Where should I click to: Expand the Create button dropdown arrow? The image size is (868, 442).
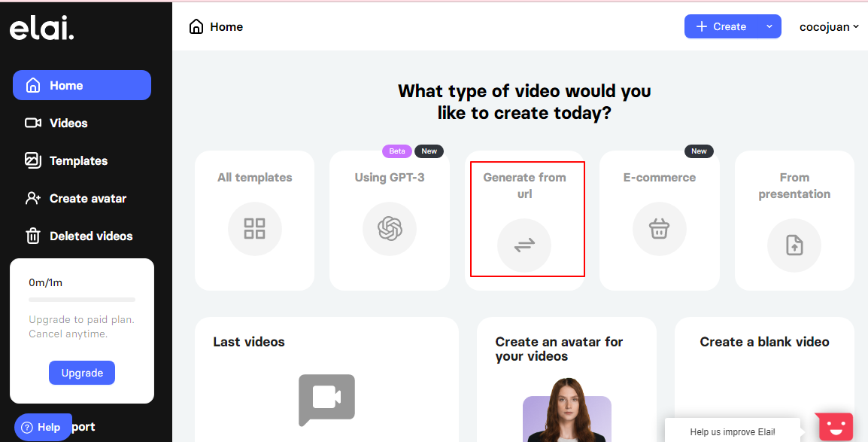tap(769, 26)
